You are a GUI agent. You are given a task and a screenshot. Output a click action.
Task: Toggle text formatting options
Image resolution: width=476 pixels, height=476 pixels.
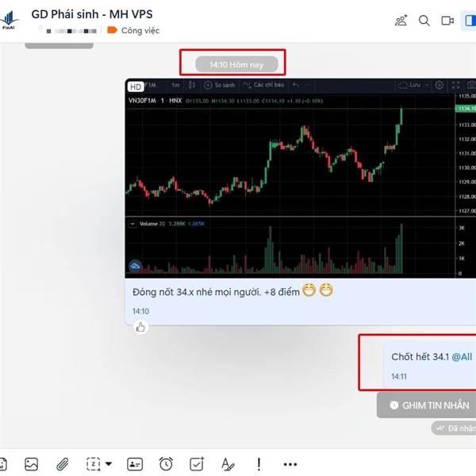228,464
